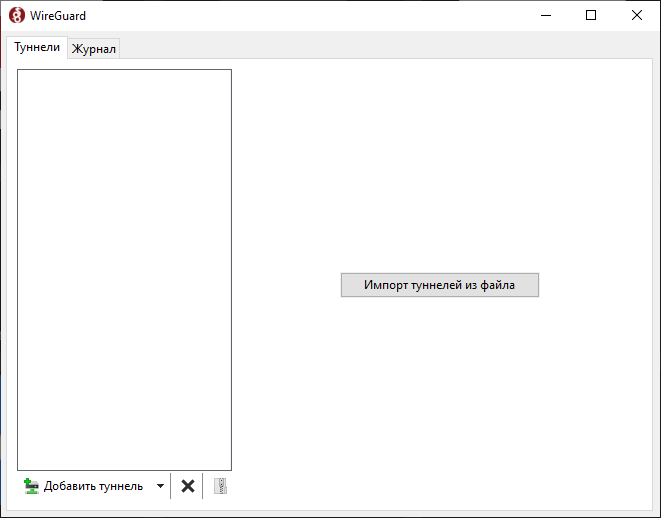
Task: Open the dropdown arrow beside Добавить туннель
Action: pos(160,486)
